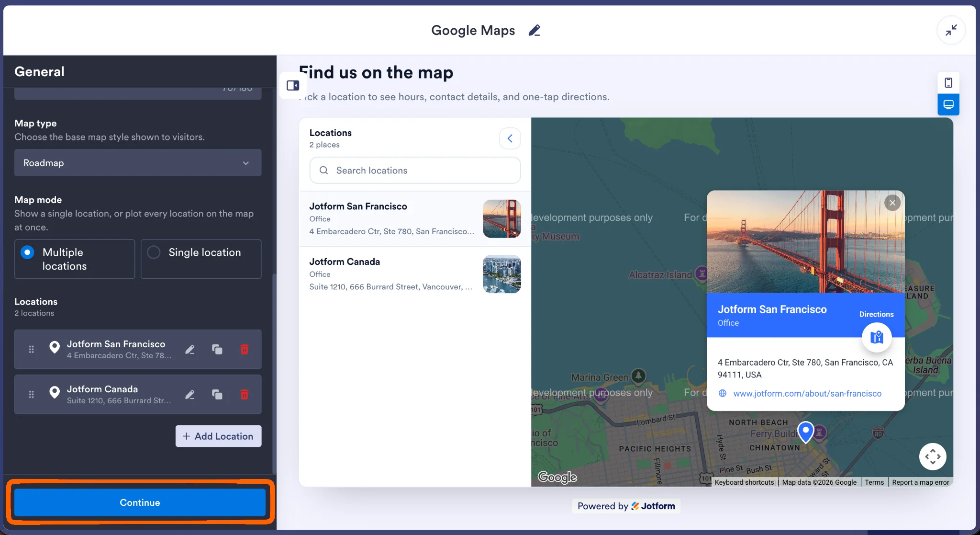Toggle the side panel layout icon

pos(293,85)
